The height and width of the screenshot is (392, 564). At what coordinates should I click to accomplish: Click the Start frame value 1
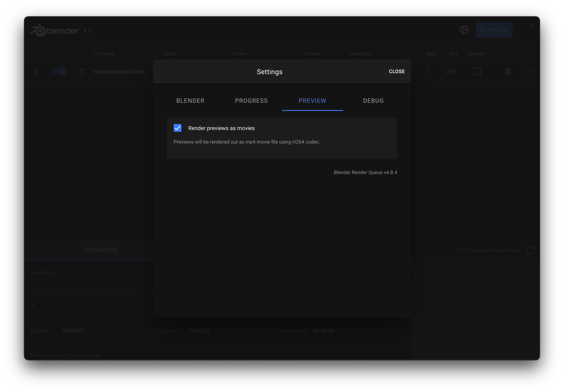point(427,72)
